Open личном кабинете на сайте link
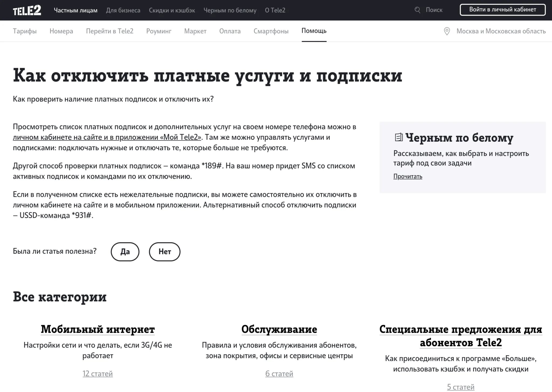552x392 pixels. (107, 137)
